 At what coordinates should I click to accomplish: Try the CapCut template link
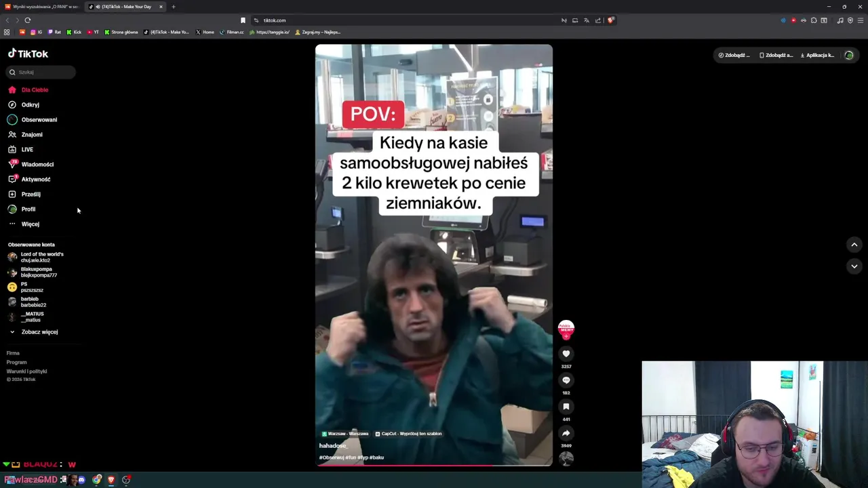(x=408, y=434)
